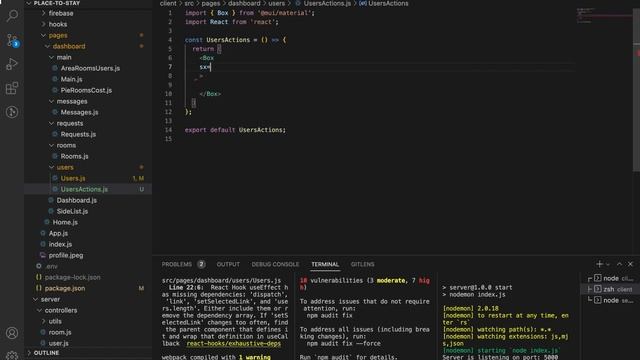640x360 pixels.
Task: Open App.js file
Action: click(x=58, y=233)
